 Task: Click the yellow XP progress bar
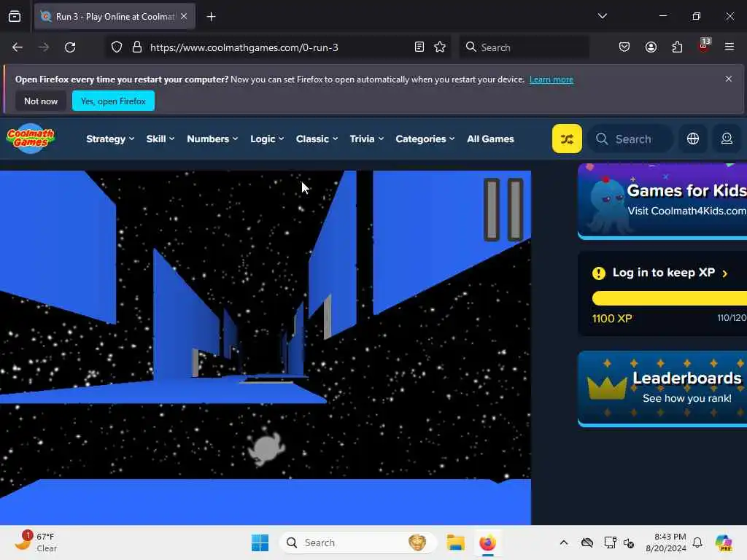click(670, 298)
